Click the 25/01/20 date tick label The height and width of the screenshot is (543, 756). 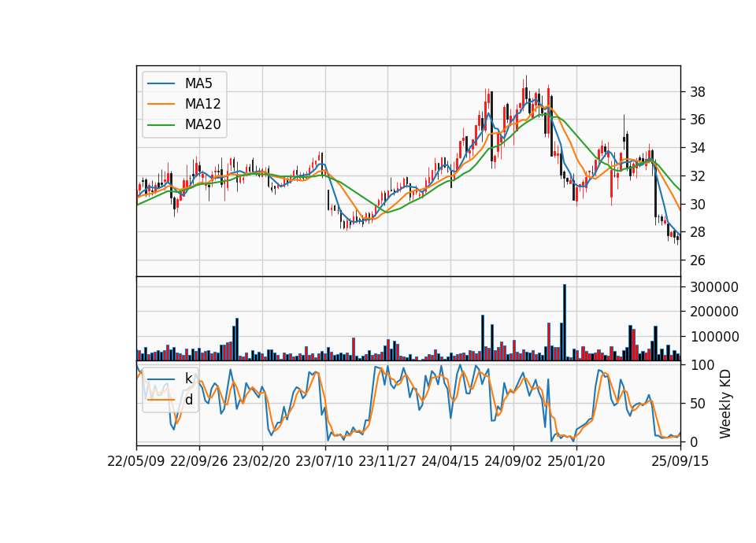click(x=576, y=461)
